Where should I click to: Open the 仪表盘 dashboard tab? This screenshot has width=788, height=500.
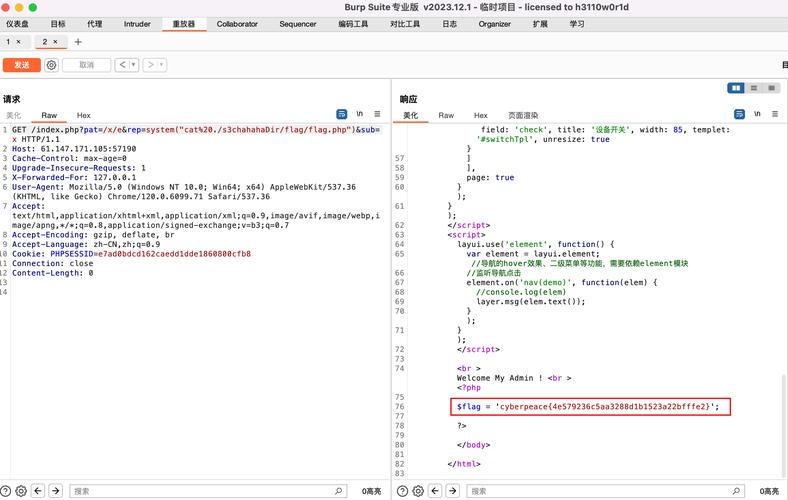click(18, 24)
